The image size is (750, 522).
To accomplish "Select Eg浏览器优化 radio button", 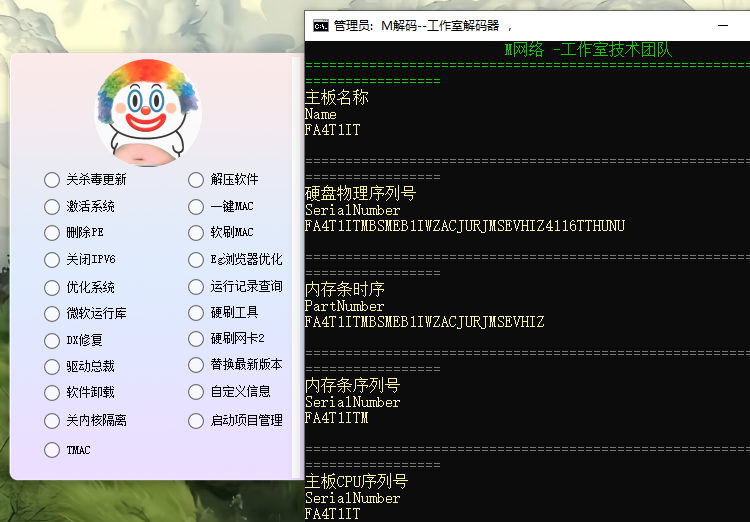I will pyautogui.click(x=197, y=260).
